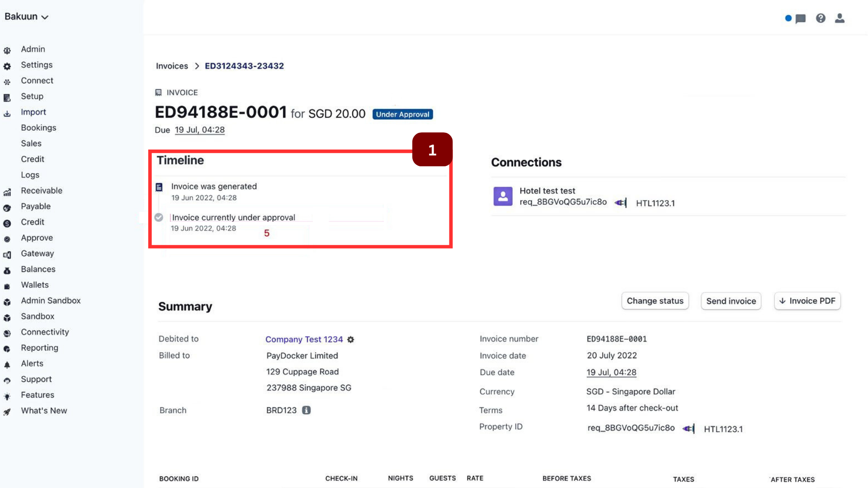Click the Credit dollar coin icon
This screenshot has height=488, width=868.
coord(7,224)
